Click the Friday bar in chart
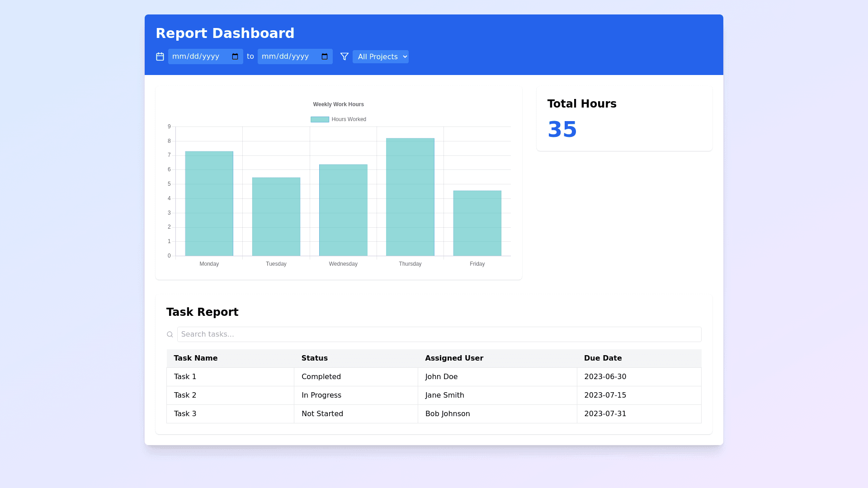 pos(477,223)
